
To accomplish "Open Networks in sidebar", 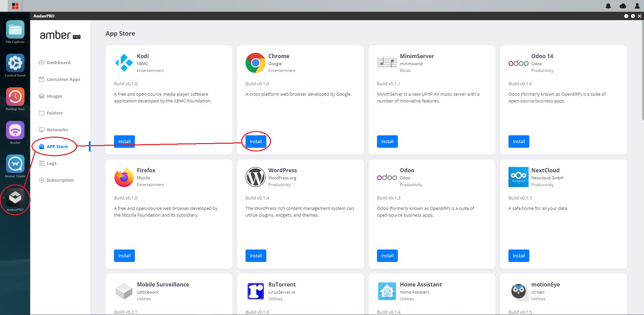I will tap(54, 130).
